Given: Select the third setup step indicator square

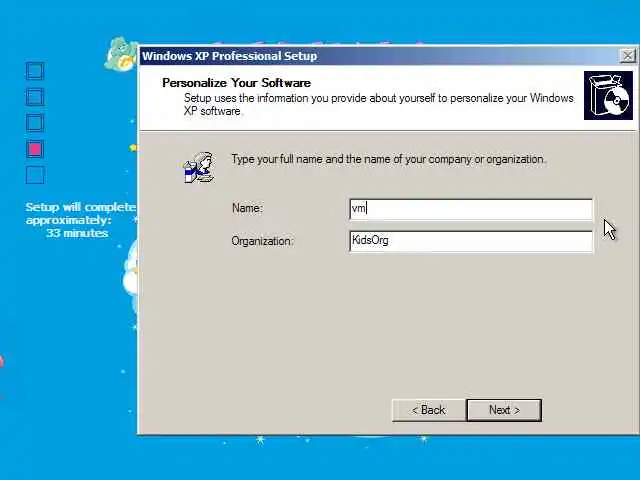Looking at the screenshot, I should [x=35, y=123].
